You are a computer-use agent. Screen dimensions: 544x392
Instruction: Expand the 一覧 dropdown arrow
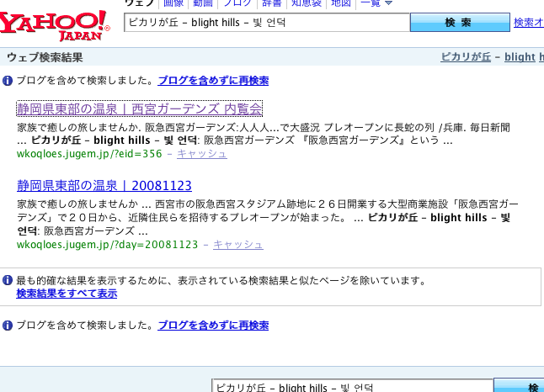(389, 3)
